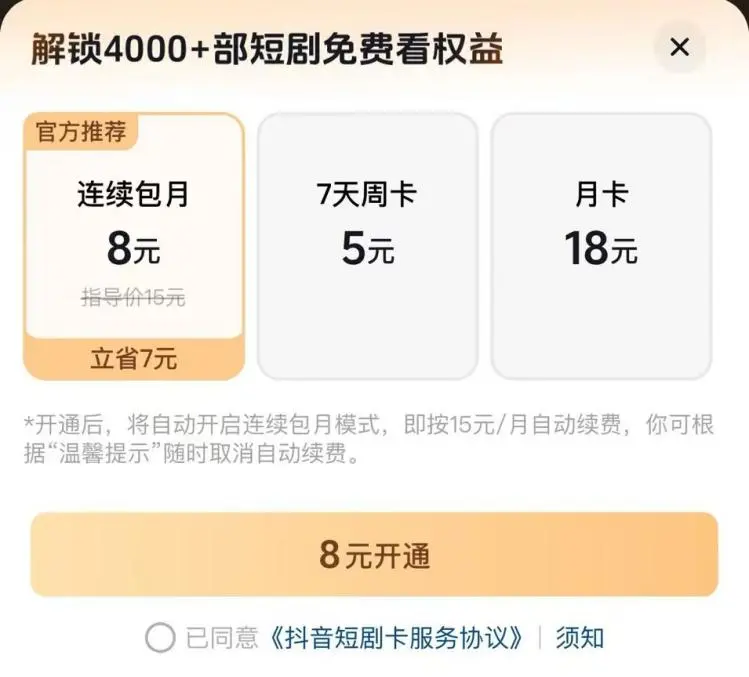The width and height of the screenshot is (749, 677).
Task: Tap the 官方推荐 badge
Action: [81, 132]
